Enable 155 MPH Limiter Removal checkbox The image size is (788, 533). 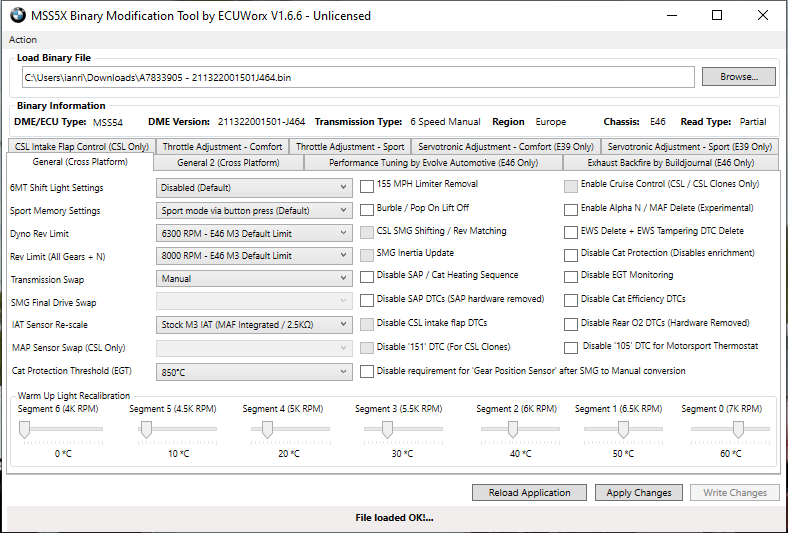367,186
